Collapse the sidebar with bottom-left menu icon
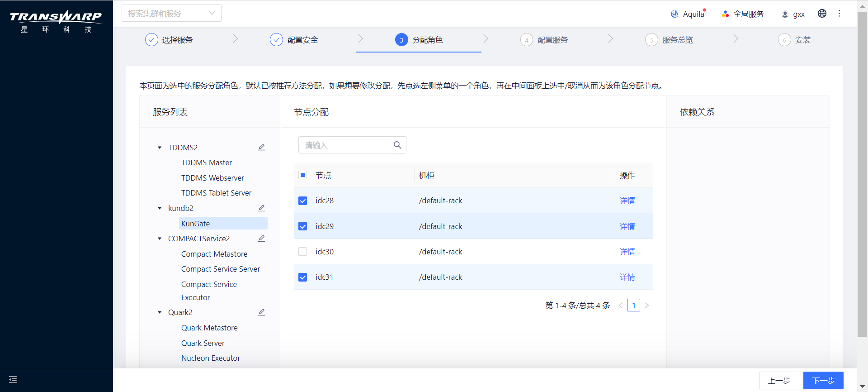The height and width of the screenshot is (392, 868). 13,379
